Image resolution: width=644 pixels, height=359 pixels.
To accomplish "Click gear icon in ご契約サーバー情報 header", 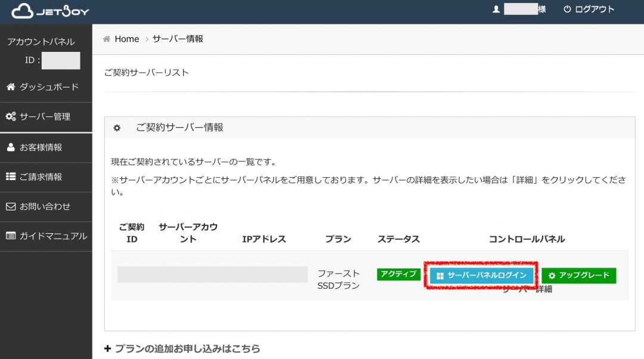I will point(117,128).
